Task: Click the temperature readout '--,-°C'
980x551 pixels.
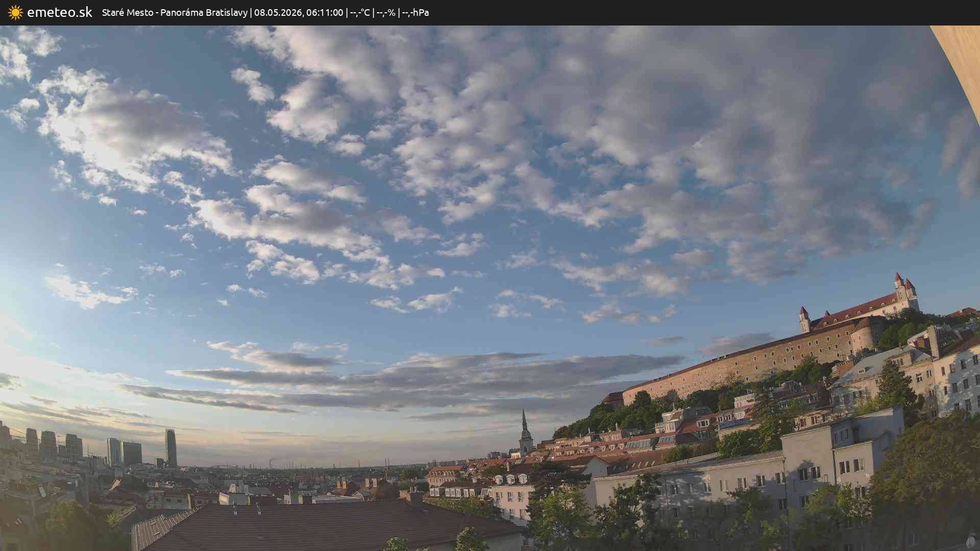Action: (x=360, y=13)
